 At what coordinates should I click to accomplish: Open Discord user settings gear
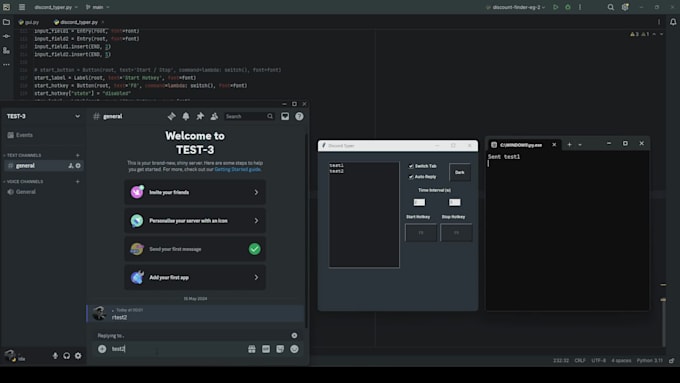(x=78, y=356)
